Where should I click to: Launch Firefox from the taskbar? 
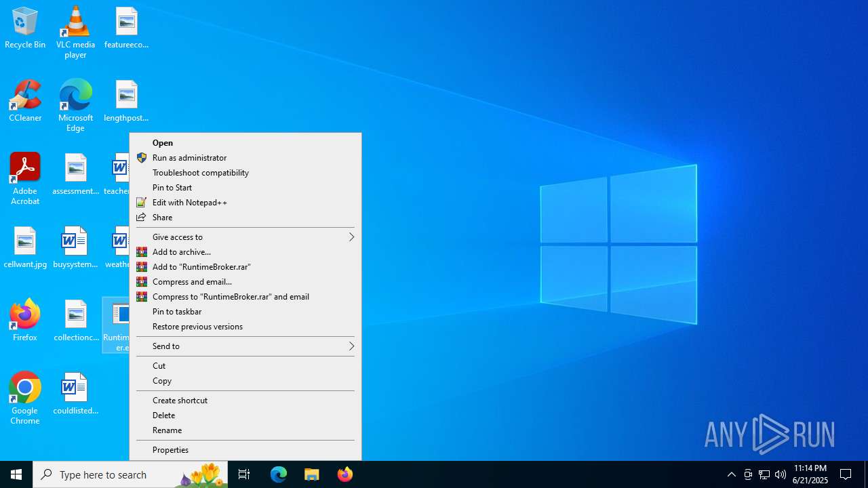pyautogui.click(x=345, y=474)
